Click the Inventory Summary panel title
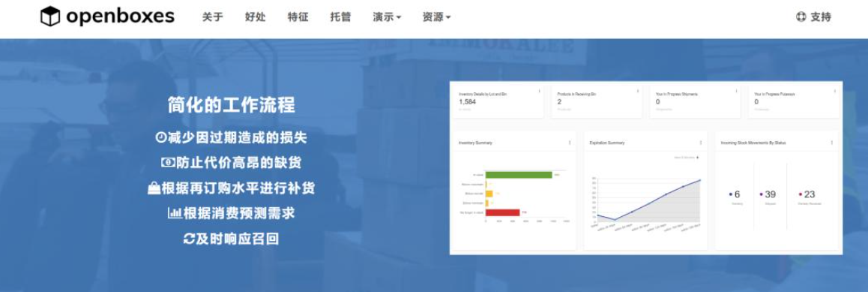868x292 pixels. pos(475,143)
